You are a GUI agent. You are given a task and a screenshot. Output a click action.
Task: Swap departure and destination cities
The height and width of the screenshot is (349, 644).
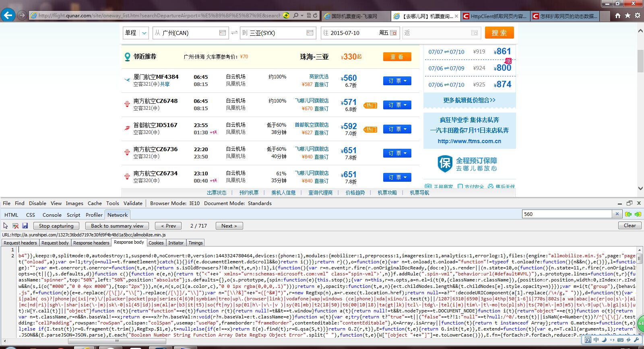(234, 33)
